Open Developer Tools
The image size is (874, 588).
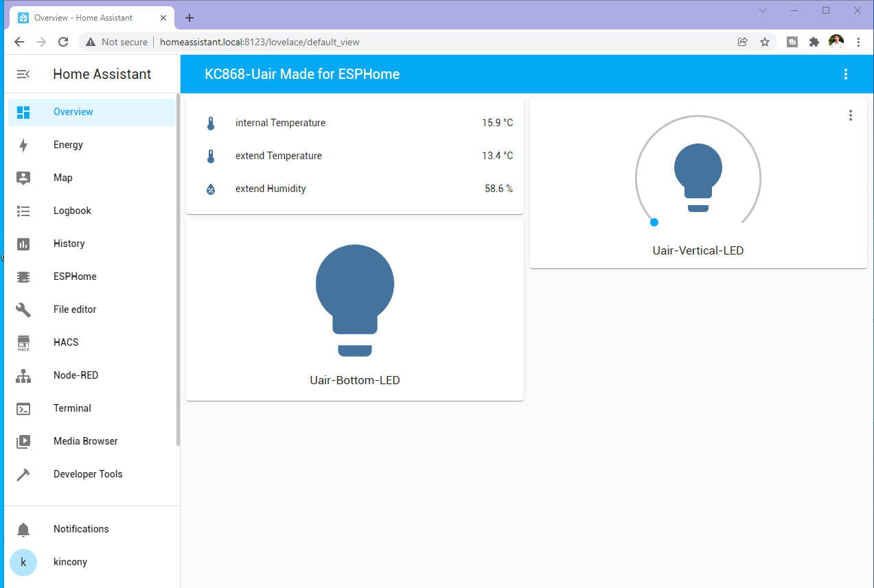[x=88, y=474]
